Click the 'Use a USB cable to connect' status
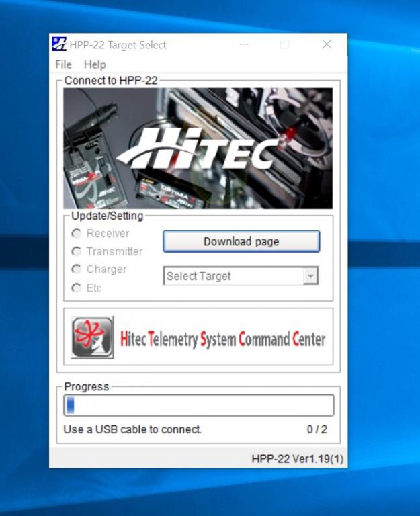 click(x=132, y=429)
